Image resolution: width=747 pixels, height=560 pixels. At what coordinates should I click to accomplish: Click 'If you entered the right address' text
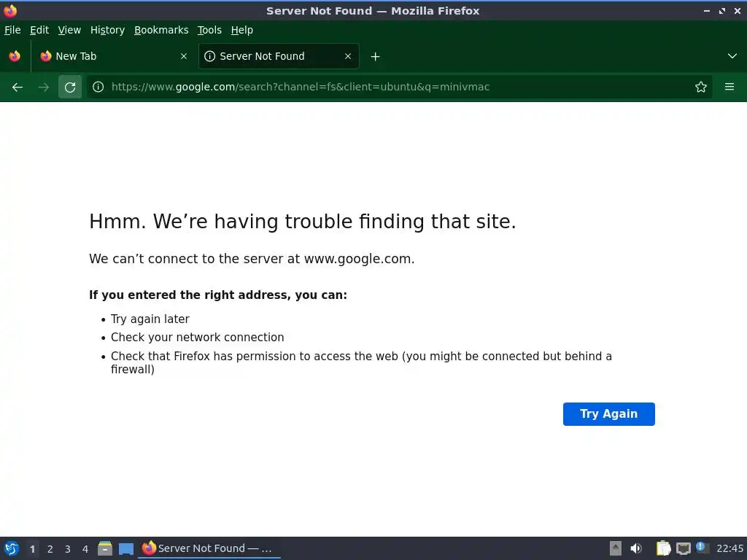218,295
